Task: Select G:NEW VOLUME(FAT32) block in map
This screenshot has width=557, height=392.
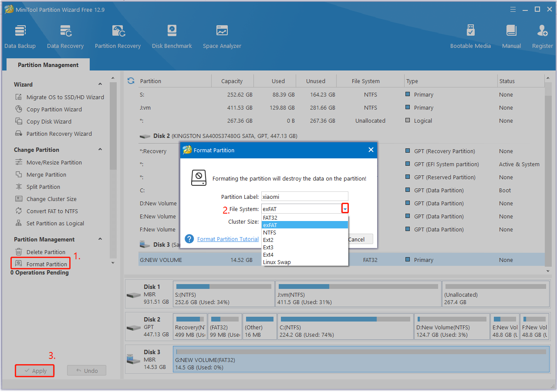Action: 361,359
